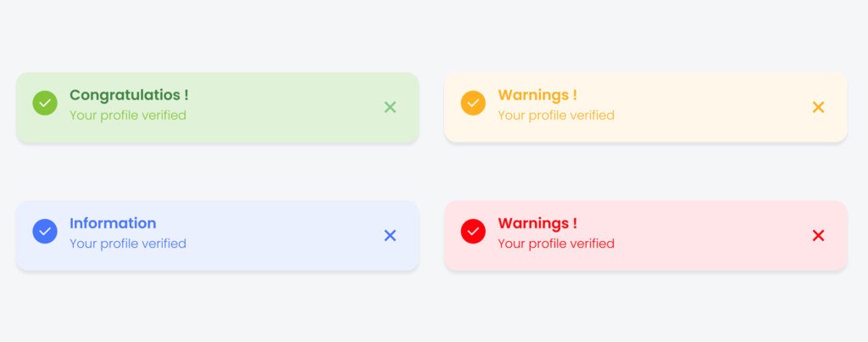Click empty area of orange warning card
Screen dimensions: 868x342
(x=713, y=108)
